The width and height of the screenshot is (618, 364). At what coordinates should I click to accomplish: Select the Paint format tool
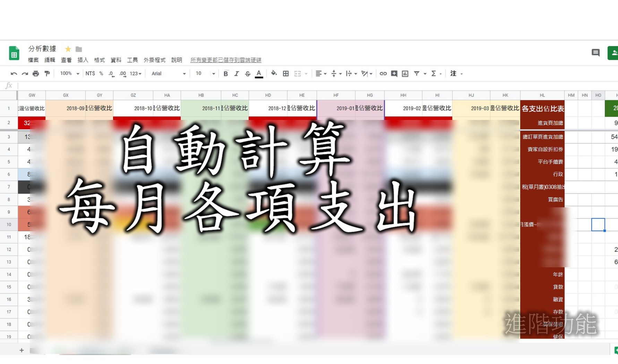47,73
